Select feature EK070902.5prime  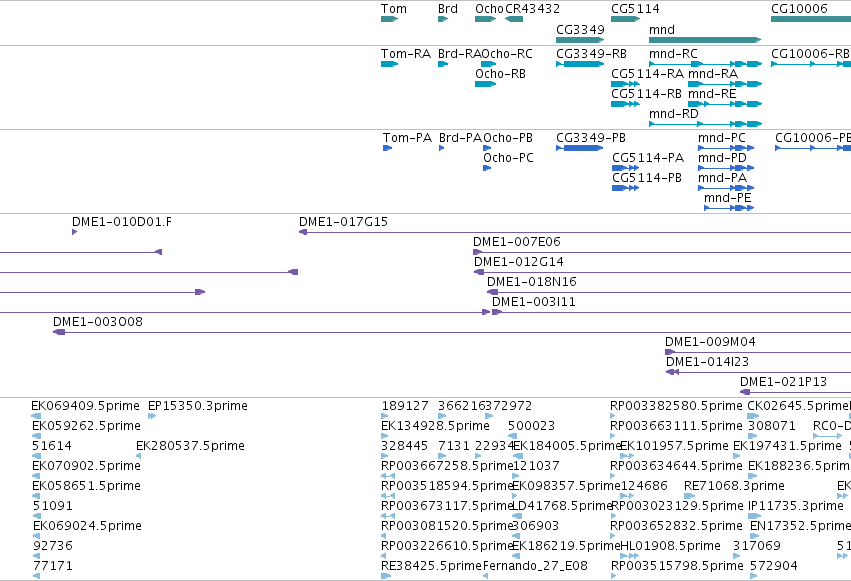36,476
